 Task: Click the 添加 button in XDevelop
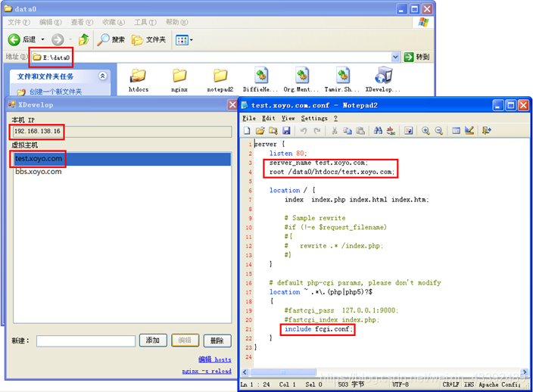[153, 341]
